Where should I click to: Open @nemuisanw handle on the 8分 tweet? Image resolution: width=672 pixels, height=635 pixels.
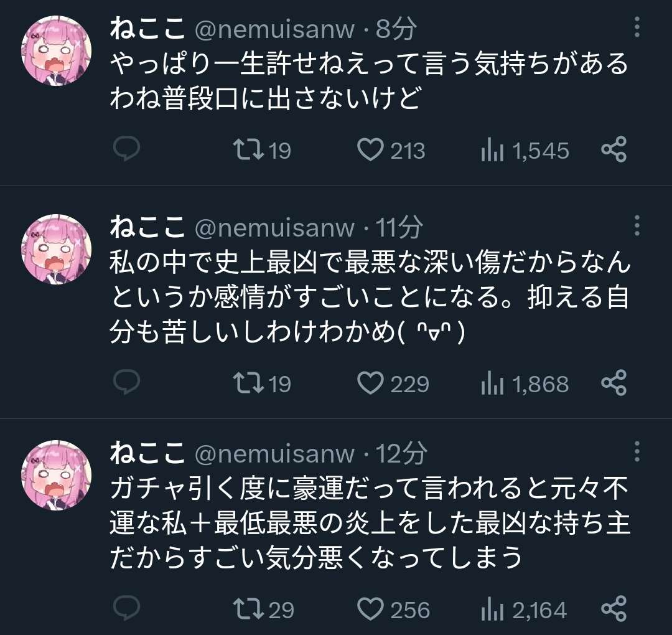[x=274, y=29]
